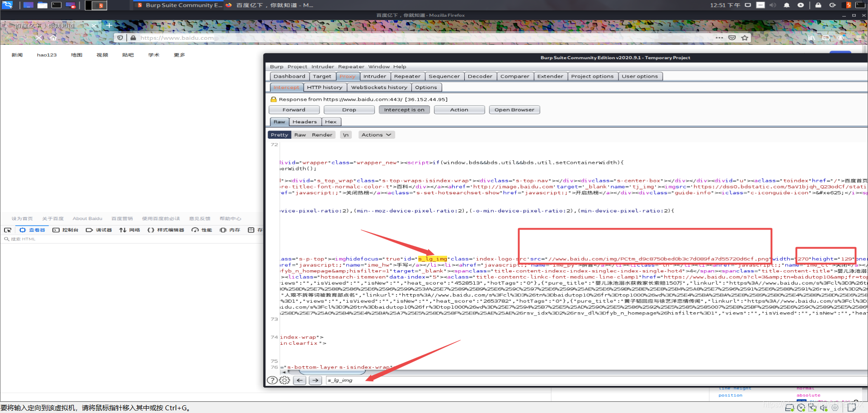Save the page to Pocket icon
Image resolution: width=868 pixels, height=413 pixels.
732,38
